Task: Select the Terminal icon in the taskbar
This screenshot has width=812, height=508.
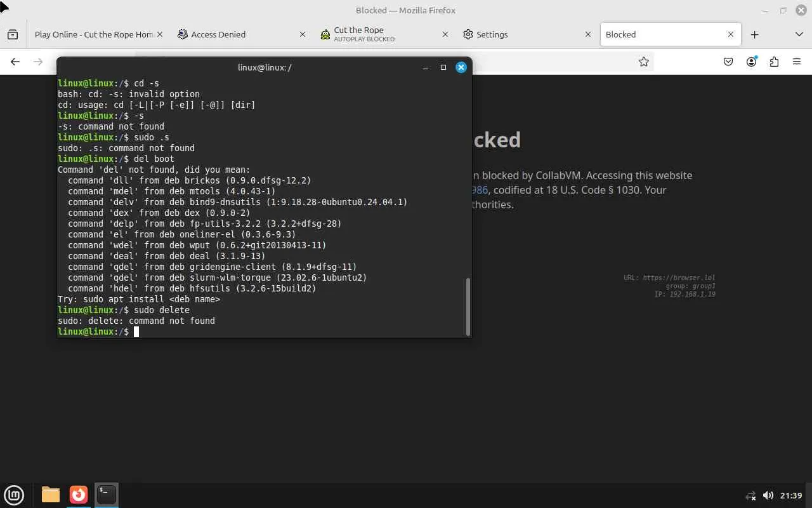Action: 107,494
